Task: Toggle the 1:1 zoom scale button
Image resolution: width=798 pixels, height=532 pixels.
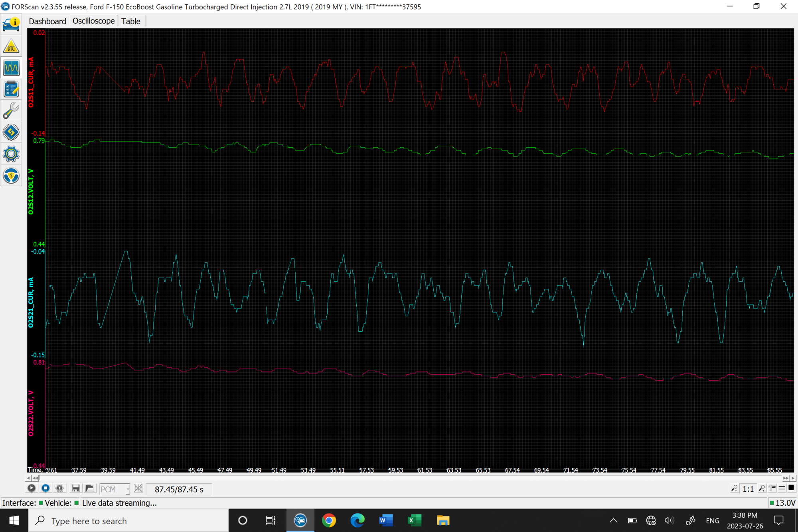Action: coord(748,488)
